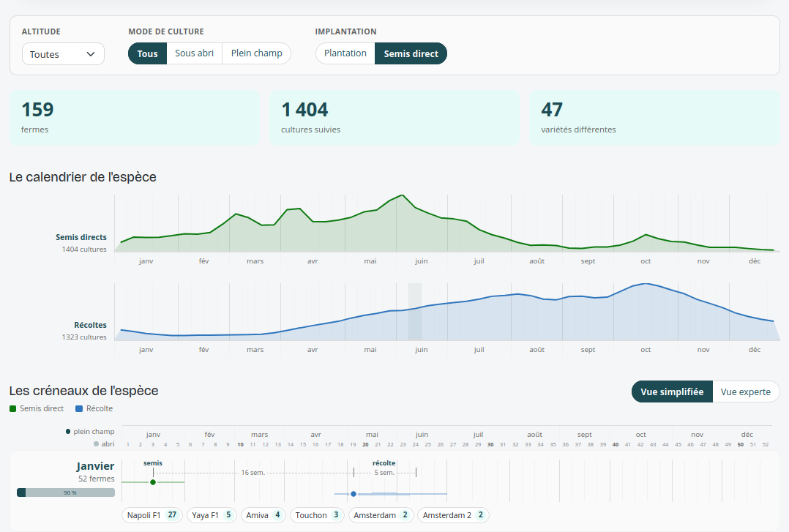Screen dimensions: 789x532
Task: Select 'Tous' mode de culture
Action: click(x=147, y=53)
